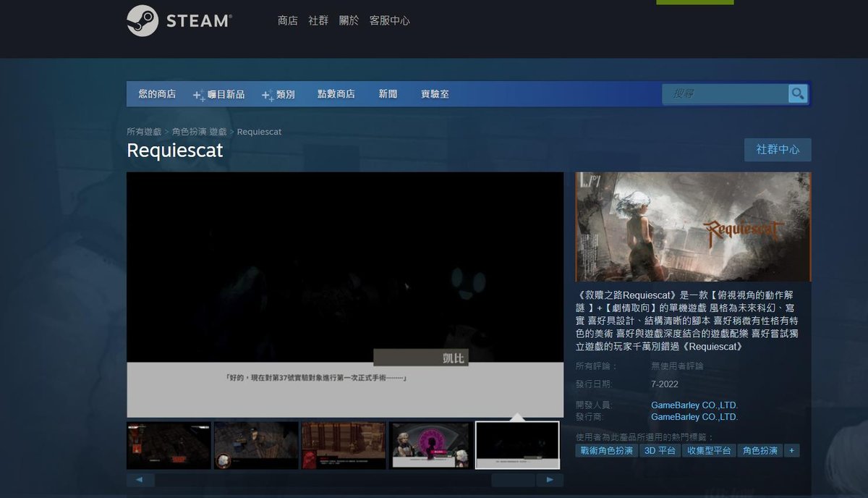Click the release date value 7-2022
868x498 pixels.
(665, 384)
